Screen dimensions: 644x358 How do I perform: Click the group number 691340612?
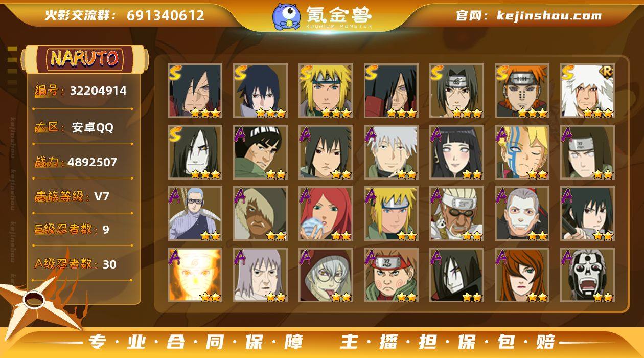click(x=166, y=15)
